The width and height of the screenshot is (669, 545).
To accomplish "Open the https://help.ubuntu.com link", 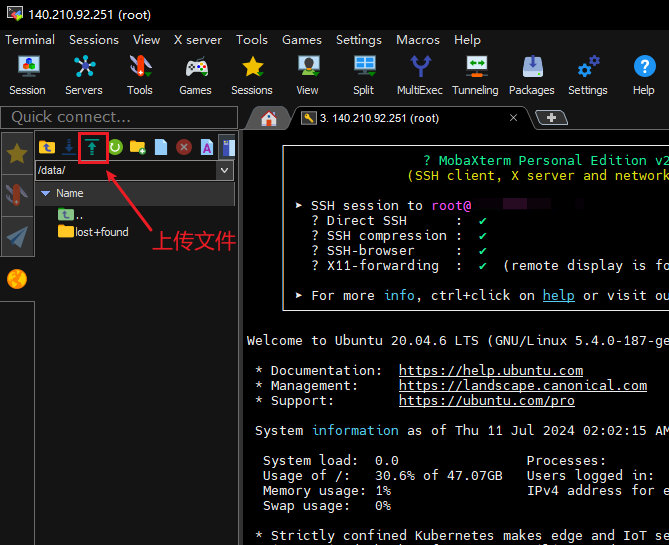I will pos(491,370).
